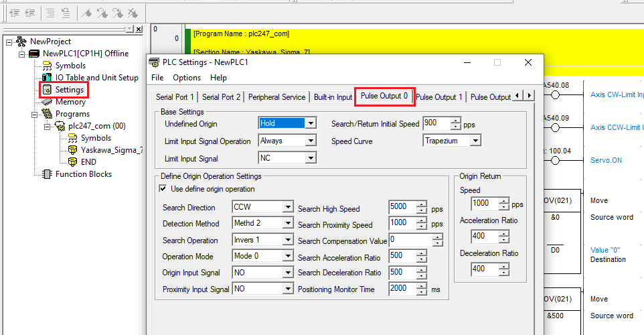Click the Memory chip icon
Screen dimensions: 644x335
(x=48, y=102)
